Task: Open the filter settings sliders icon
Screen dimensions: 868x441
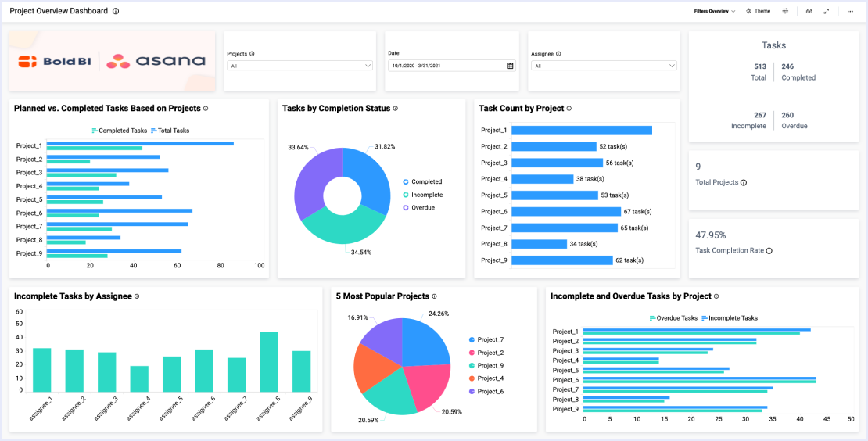Action: (786, 11)
